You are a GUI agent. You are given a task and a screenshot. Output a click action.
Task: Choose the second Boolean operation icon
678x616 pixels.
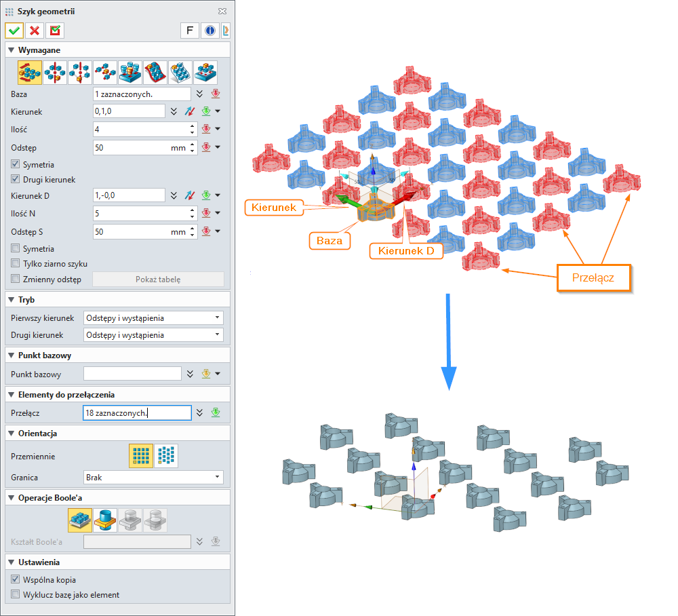[x=104, y=520]
